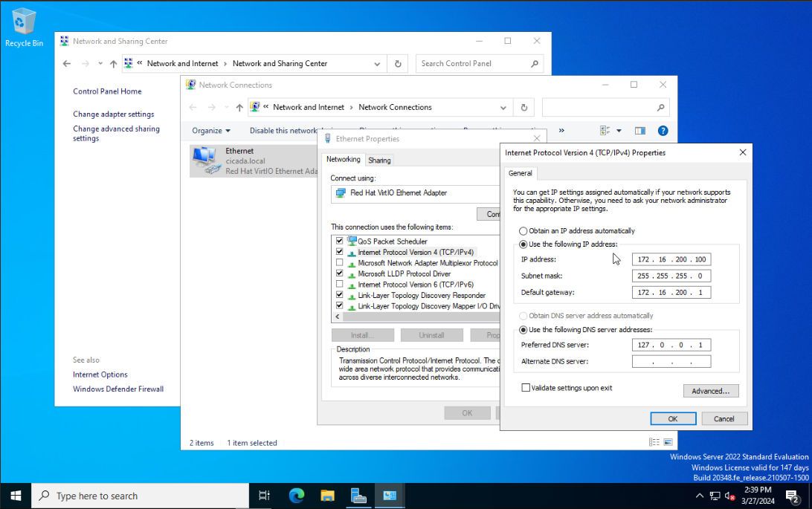812x509 pixels.
Task: Click the Alternate DNS server field
Action: [x=671, y=361]
